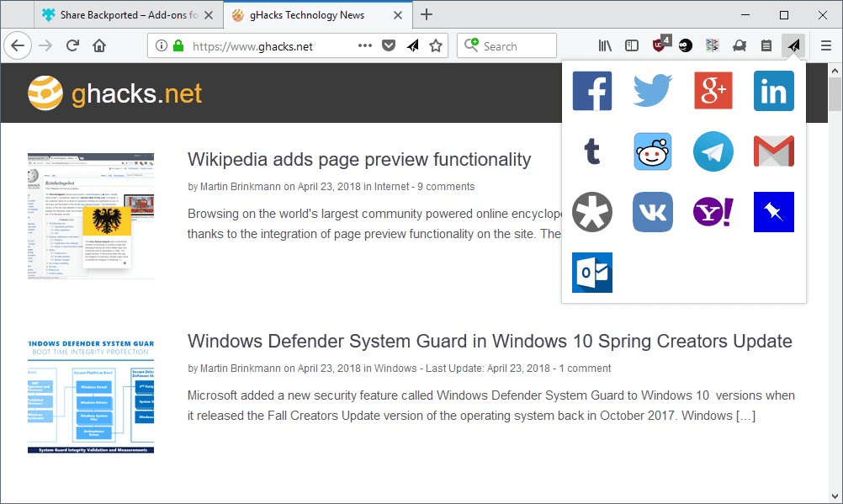843x504 pixels.
Task: Open the notepad extension icon
Action: click(x=766, y=45)
